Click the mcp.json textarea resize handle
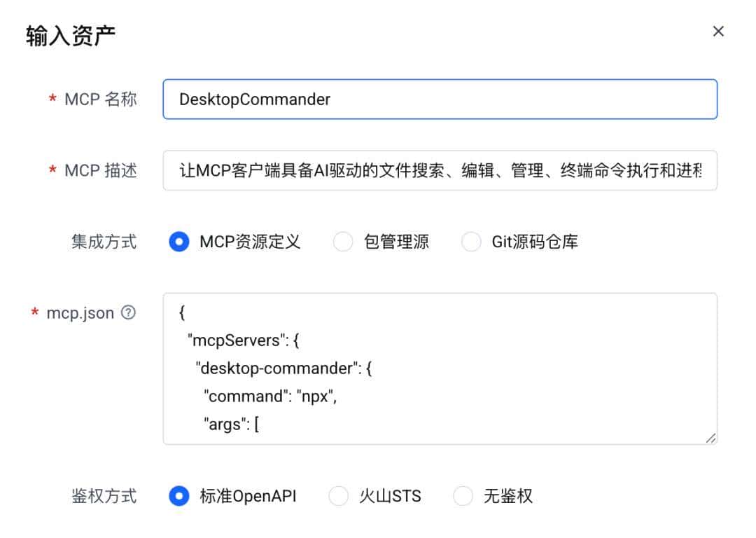Image resolution: width=756 pixels, height=538 pixels. click(x=712, y=438)
